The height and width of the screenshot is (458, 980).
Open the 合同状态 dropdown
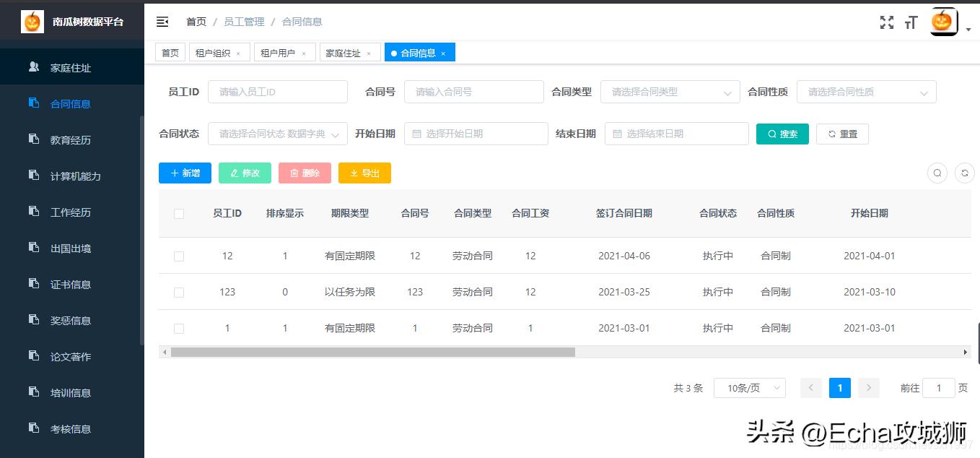coord(277,134)
